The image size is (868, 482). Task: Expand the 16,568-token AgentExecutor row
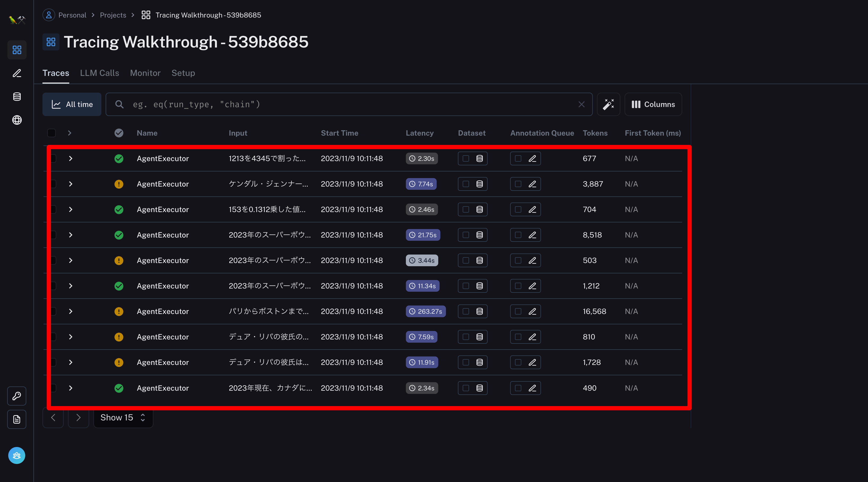[70, 312]
